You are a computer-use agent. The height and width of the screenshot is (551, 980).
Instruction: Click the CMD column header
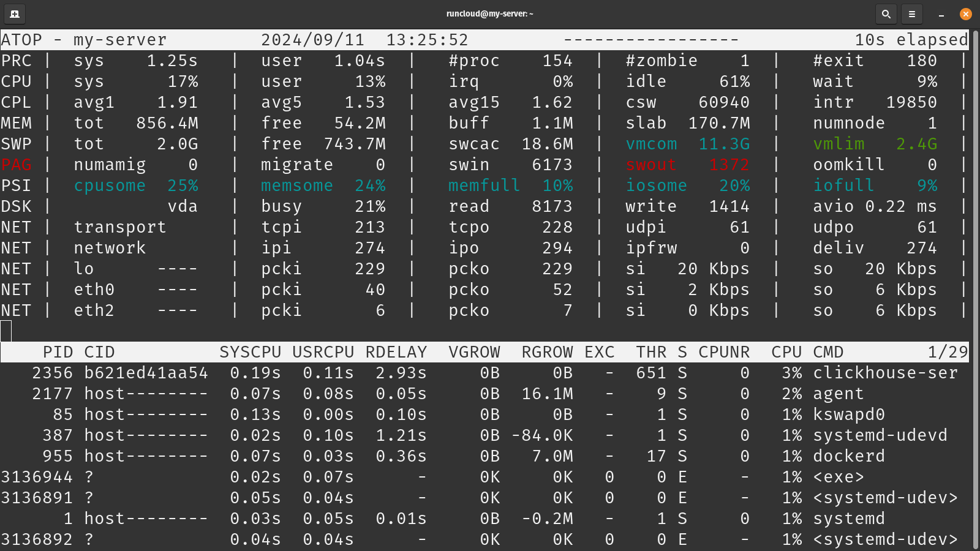[x=828, y=352]
